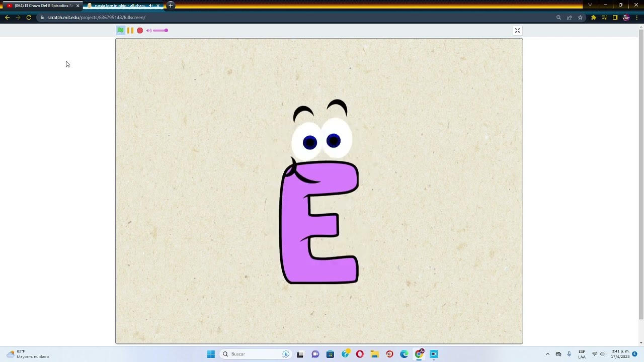Click the purple letter E character on stage

pyautogui.click(x=319, y=222)
